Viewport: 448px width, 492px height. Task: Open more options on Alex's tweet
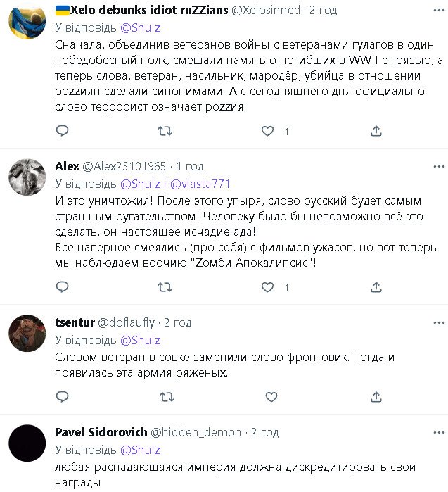point(437,166)
